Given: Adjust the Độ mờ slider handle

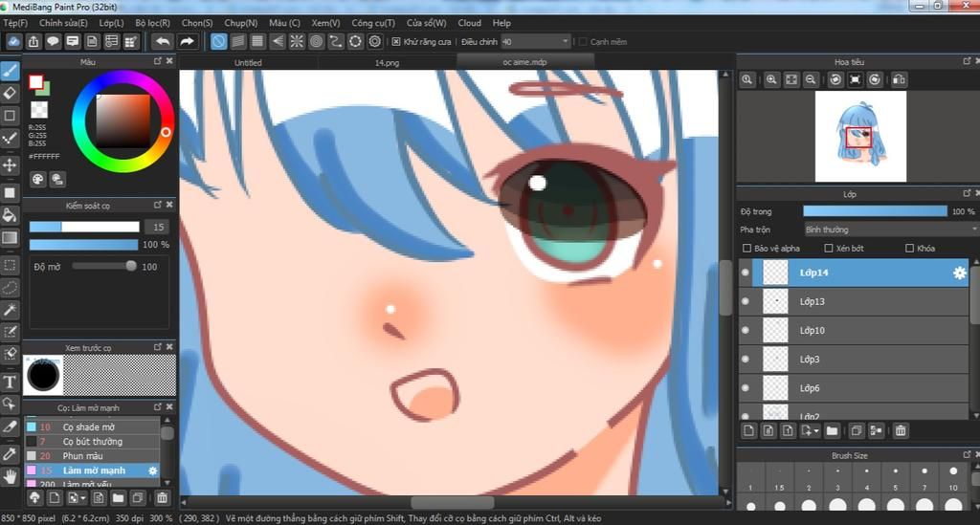Looking at the screenshot, I should (130, 266).
